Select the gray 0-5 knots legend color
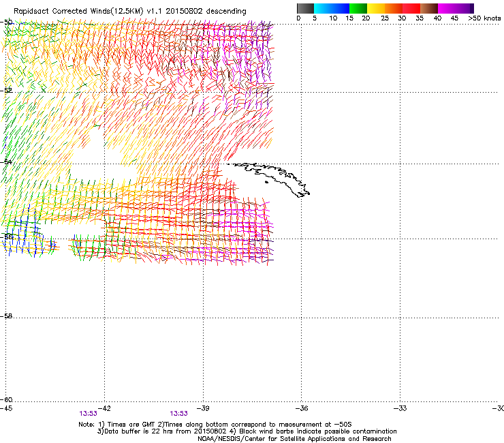This screenshot has width=504, height=443. (305, 8)
